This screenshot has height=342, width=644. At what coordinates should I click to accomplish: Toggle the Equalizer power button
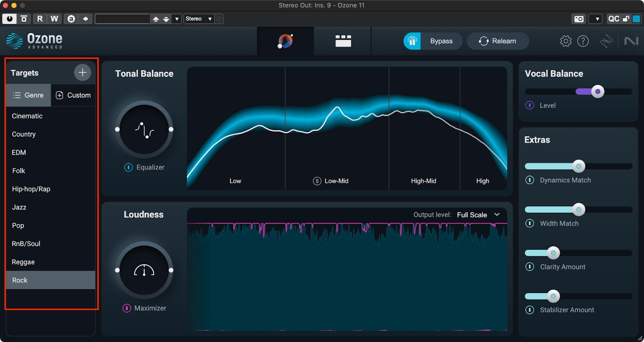(128, 167)
